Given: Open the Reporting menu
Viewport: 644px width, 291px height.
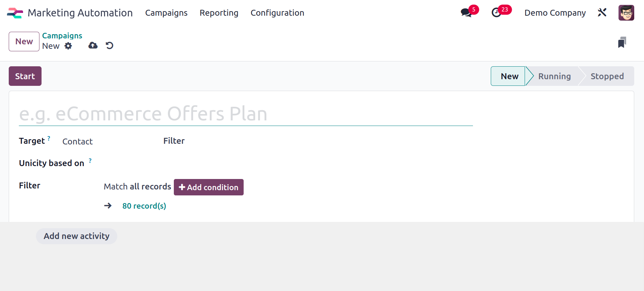Looking at the screenshot, I should (219, 13).
